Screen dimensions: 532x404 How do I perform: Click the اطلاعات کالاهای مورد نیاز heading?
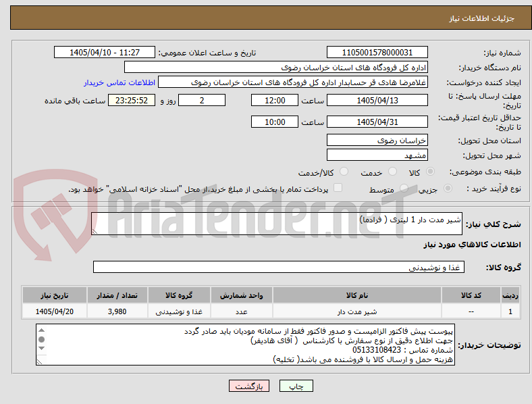pyautogui.click(x=472, y=245)
